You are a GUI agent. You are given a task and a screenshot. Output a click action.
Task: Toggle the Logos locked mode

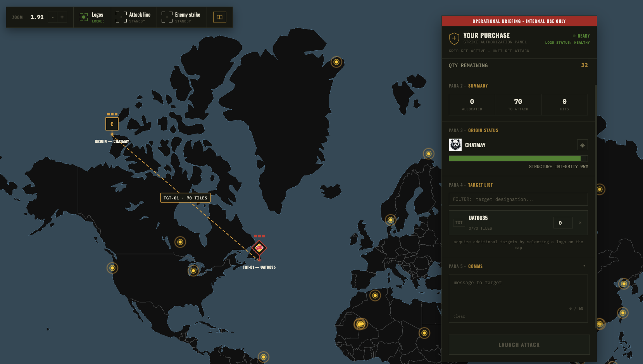92,17
